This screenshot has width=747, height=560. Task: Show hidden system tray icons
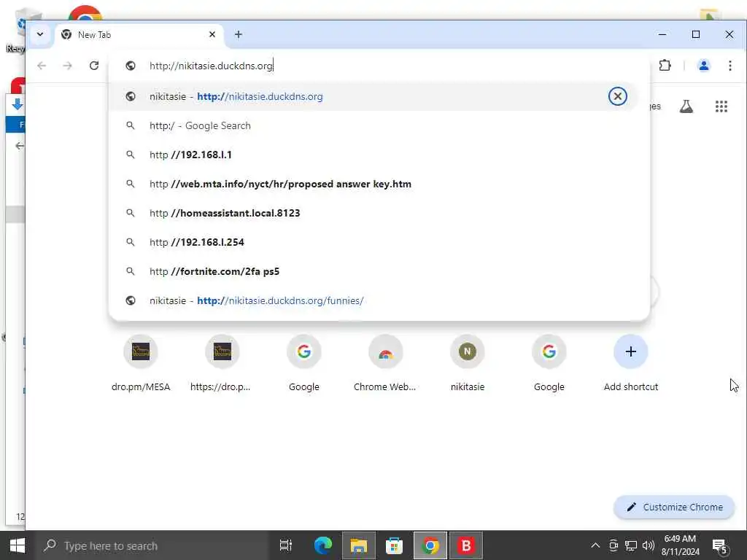[595, 545]
